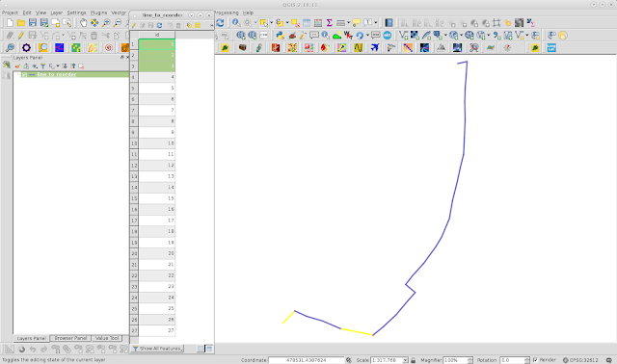Viewport: 617px width, 364px height.
Task: Open Layers Panel expression filter dropdown
Action: tap(58, 66)
